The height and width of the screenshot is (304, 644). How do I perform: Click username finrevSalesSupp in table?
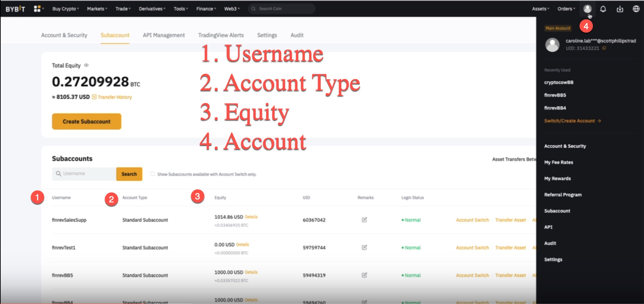69,220
